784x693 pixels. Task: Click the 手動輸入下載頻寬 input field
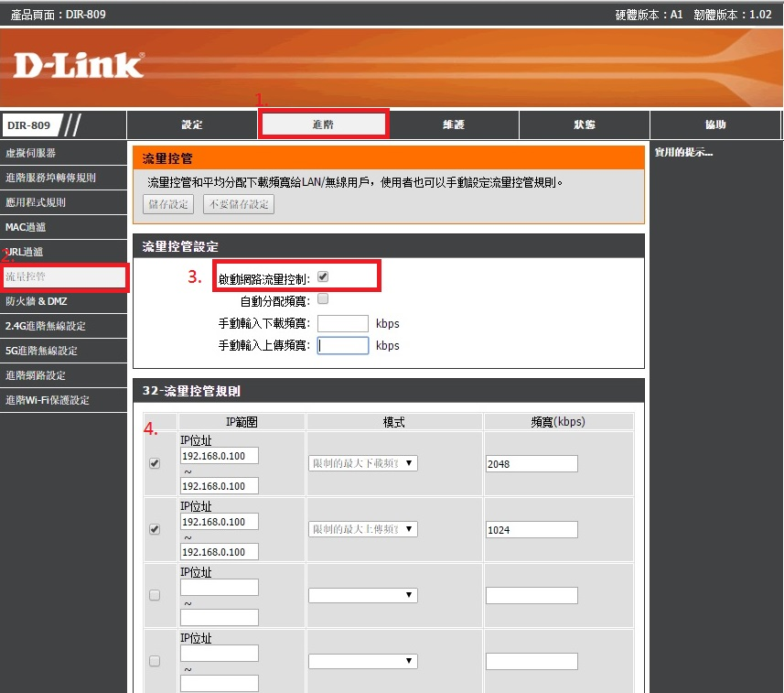point(342,323)
